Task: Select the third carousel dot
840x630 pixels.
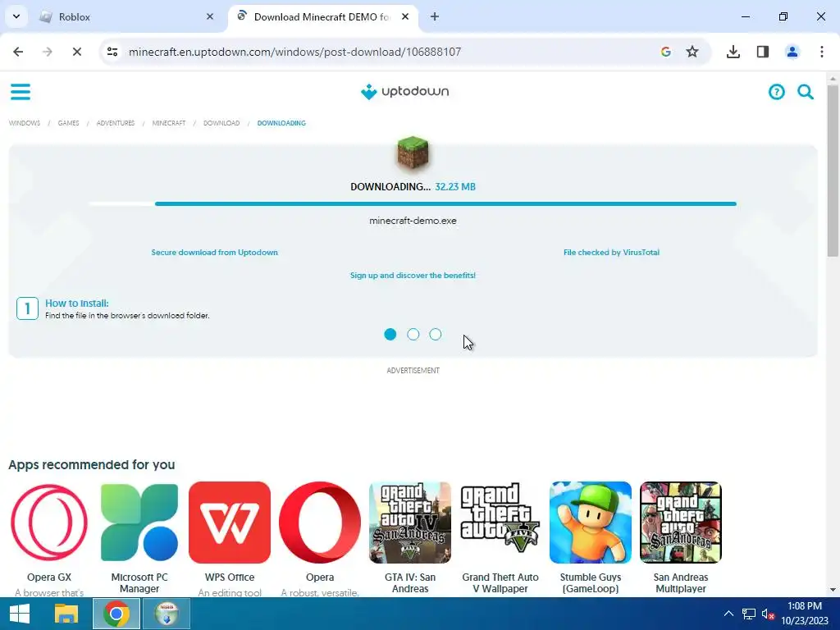Action: click(x=436, y=335)
